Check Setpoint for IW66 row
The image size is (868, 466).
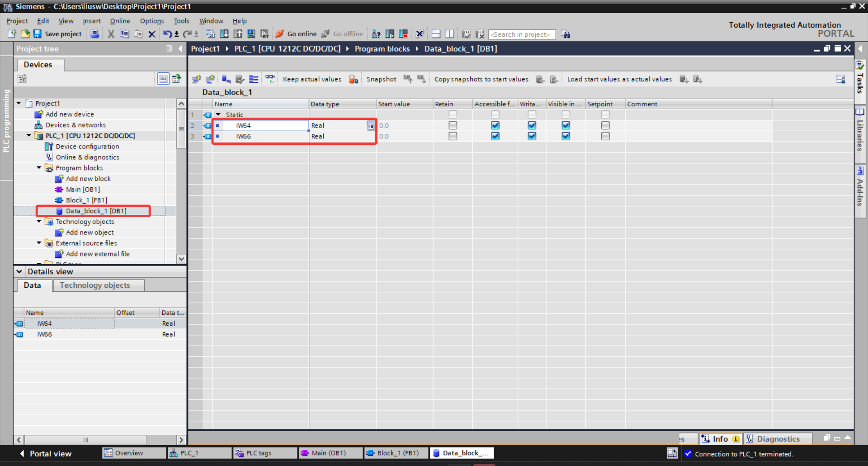point(605,136)
